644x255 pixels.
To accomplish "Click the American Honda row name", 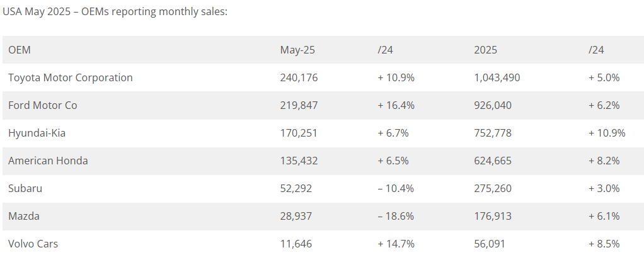I will pyautogui.click(x=48, y=161).
